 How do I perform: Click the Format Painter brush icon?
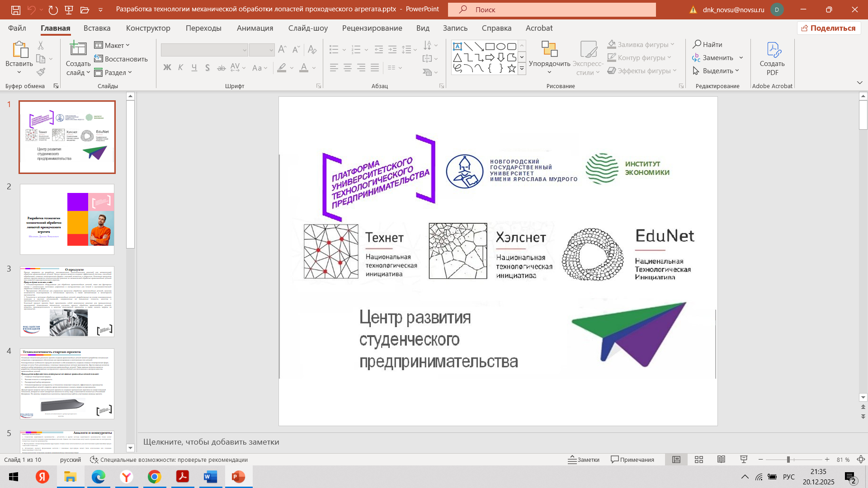41,72
